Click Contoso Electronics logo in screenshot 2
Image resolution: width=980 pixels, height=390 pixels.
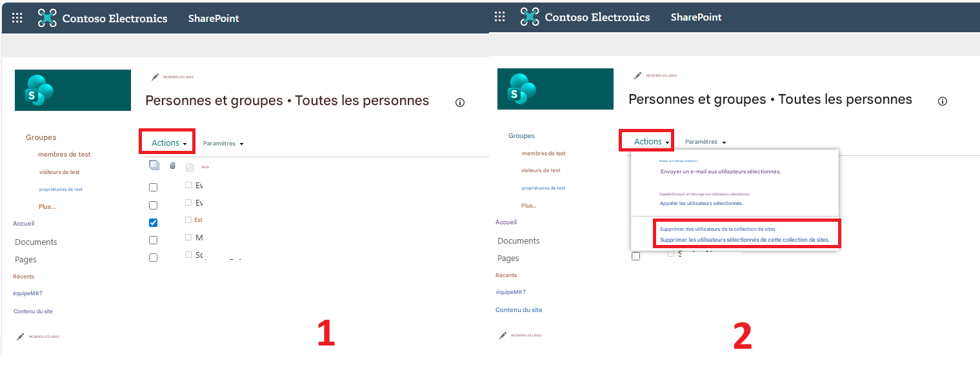pos(530,17)
